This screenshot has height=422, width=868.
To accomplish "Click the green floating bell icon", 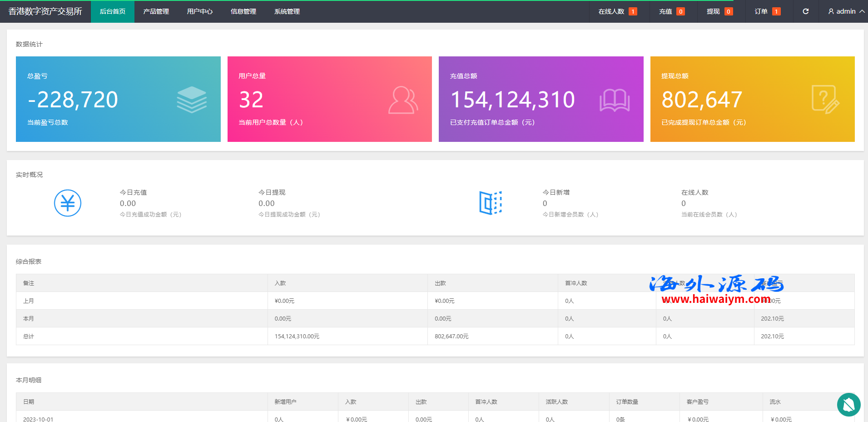I will (848, 404).
